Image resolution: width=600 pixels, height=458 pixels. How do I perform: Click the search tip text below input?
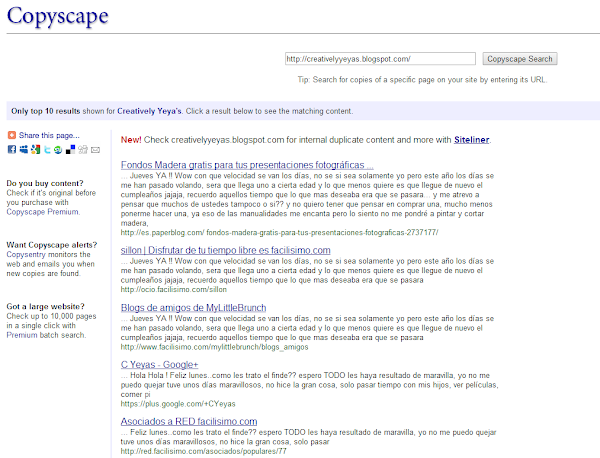pos(422,80)
